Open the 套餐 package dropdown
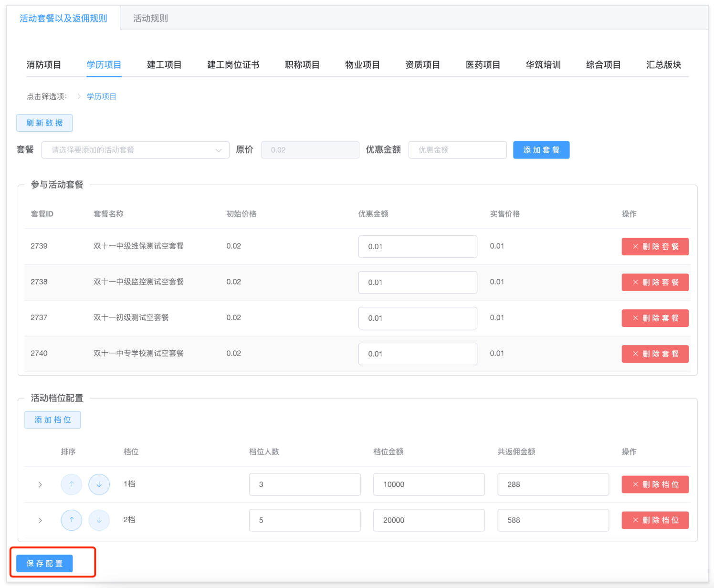The width and height of the screenshot is (714, 588). tap(136, 150)
